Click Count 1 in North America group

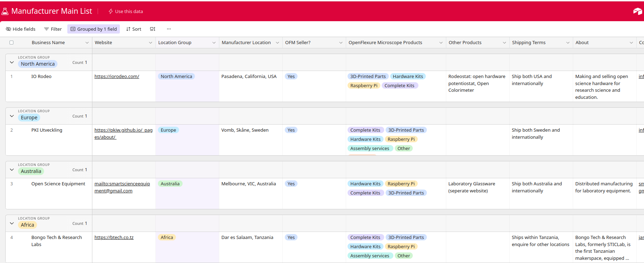[80, 62]
